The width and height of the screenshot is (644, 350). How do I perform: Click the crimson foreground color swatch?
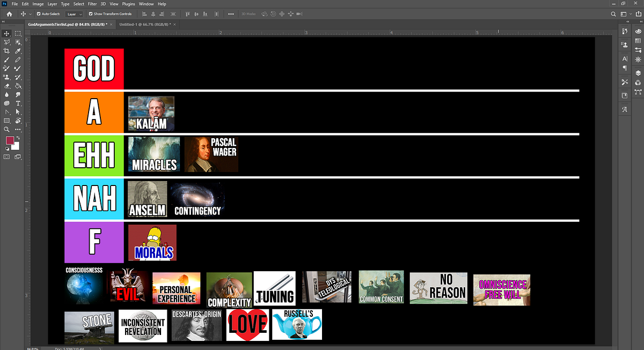(x=9, y=139)
